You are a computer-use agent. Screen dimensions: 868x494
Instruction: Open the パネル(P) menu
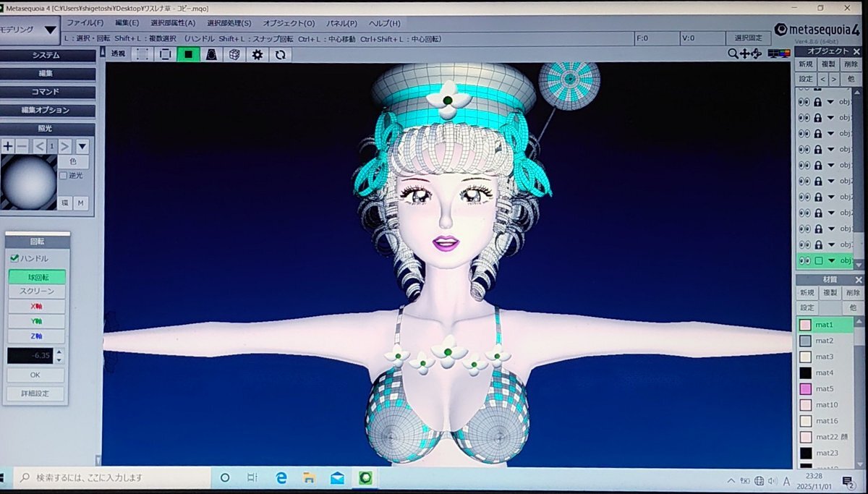tap(341, 23)
